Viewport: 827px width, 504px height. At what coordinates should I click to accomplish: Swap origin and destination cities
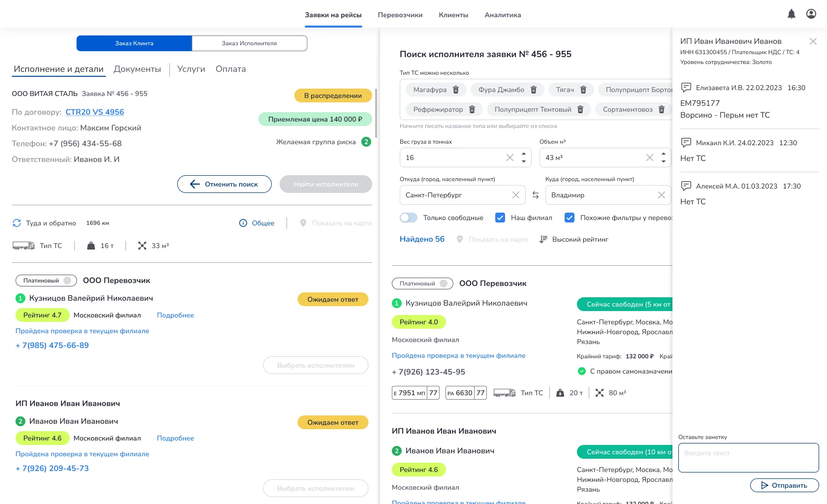(x=536, y=195)
